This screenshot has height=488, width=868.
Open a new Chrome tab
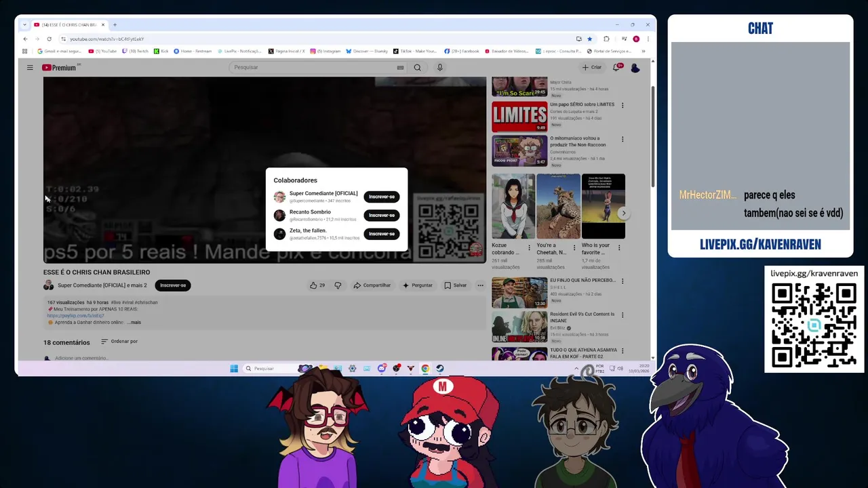pyautogui.click(x=115, y=24)
